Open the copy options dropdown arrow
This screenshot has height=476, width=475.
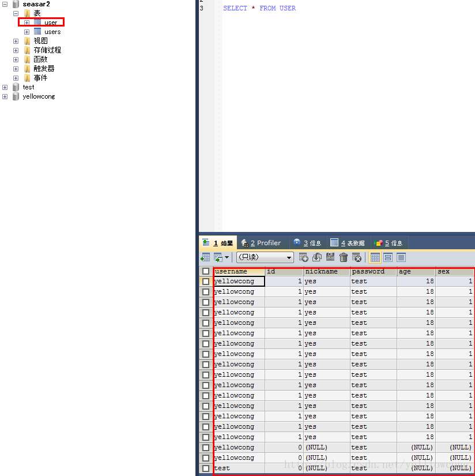click(227, 257)
